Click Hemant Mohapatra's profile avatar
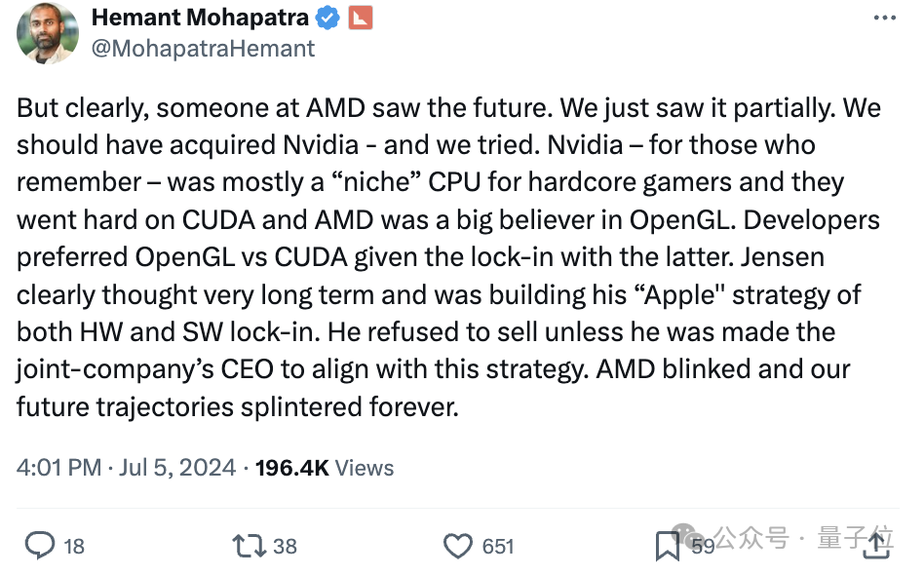This screenshot has height=575, width=924. (x=47, y=33)
